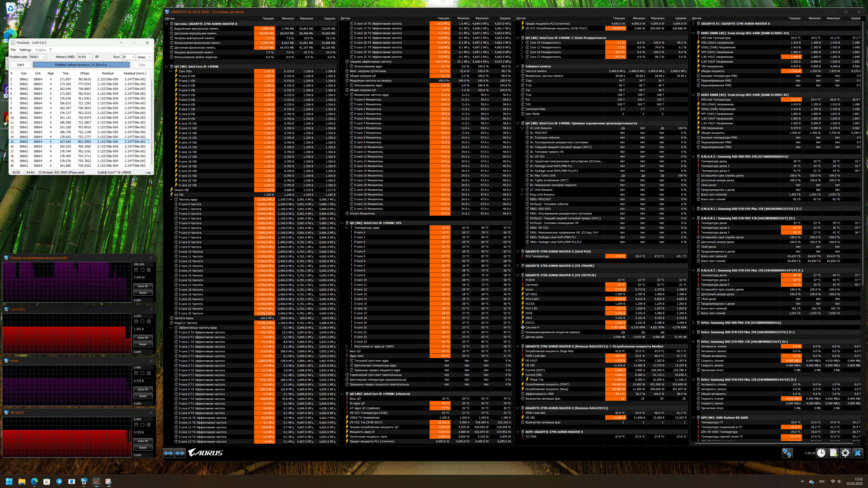Open the Settings menu in LinX
The width and height of the screenshot is (868, 488).
pos(25,50)
